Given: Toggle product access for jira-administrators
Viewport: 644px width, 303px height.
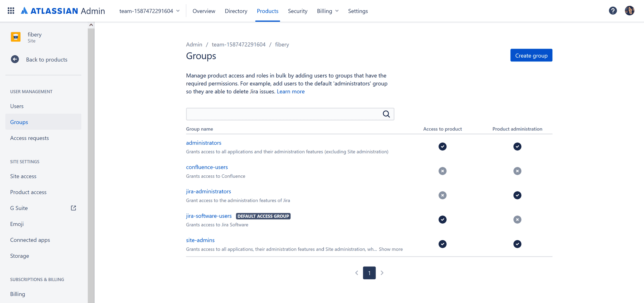Looking at the screenshot, I should coord(442,195).
